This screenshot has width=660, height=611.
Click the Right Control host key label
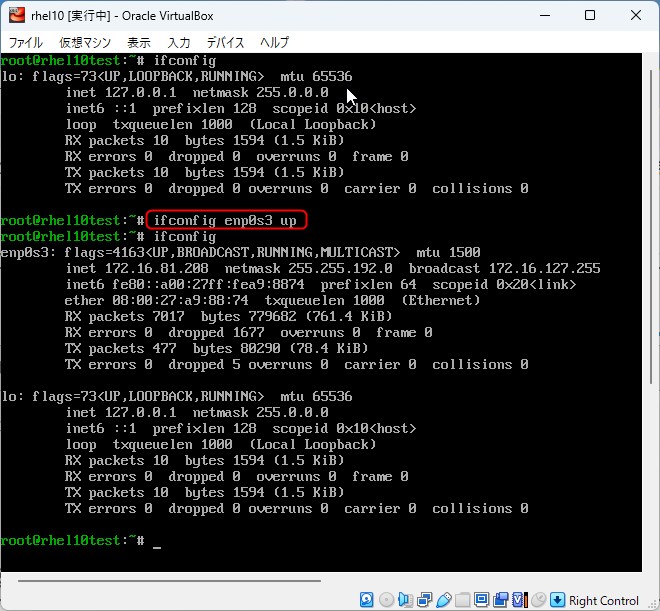tap(604, 600)
